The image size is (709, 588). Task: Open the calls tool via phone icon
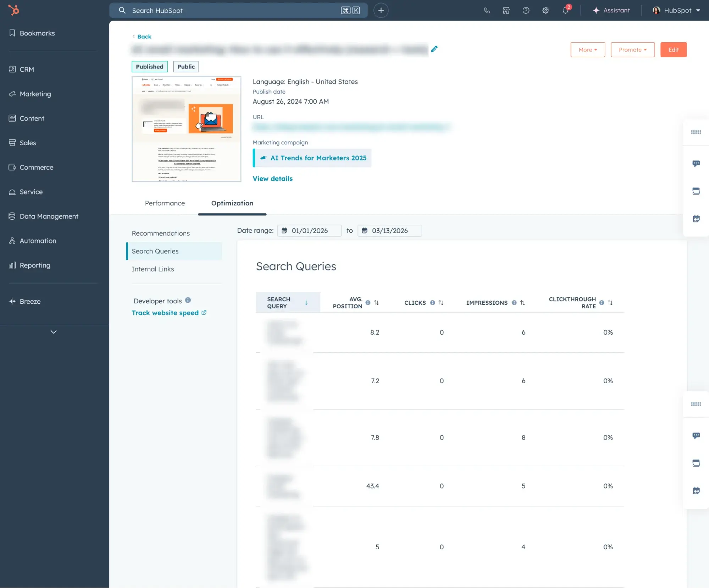[487, 10]
